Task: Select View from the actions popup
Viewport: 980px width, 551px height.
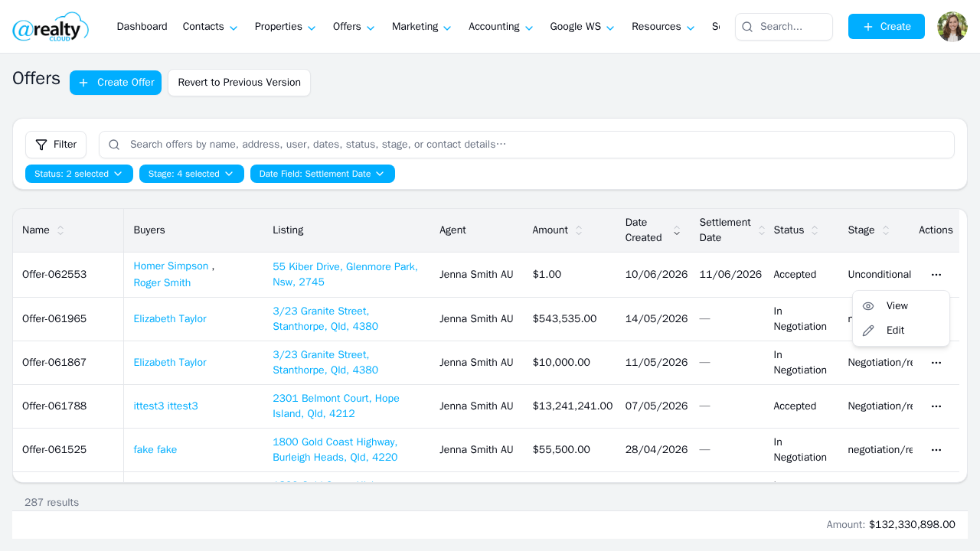Action: tap(901, 306)
